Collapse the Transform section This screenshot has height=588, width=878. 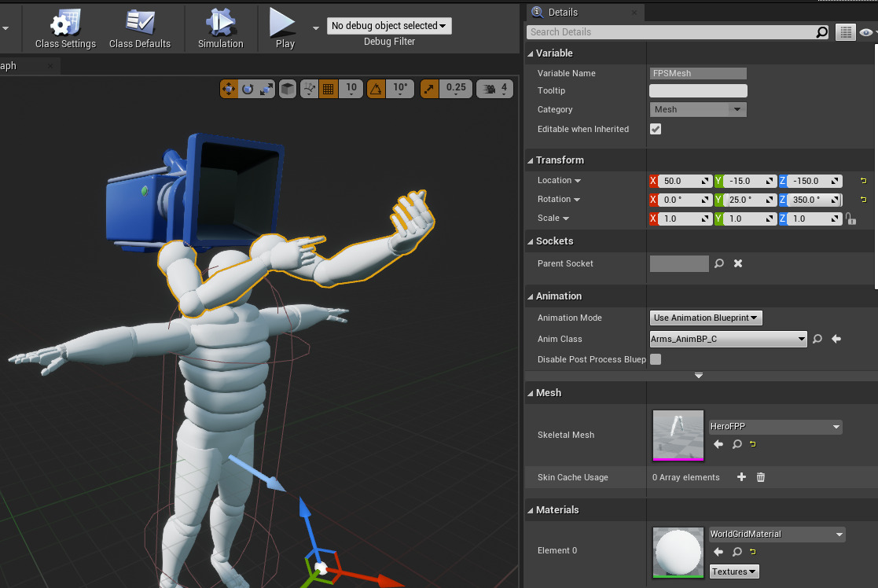[x=531, y=160]
